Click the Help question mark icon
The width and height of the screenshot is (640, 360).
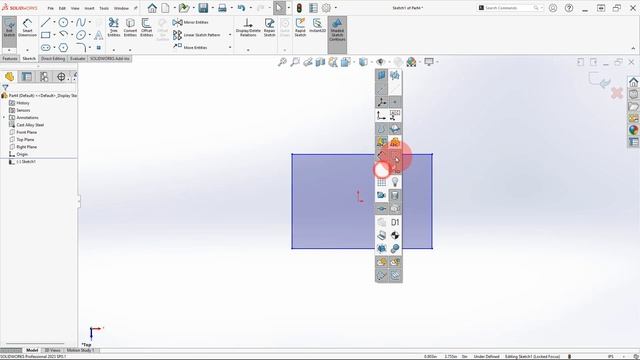point(569,8)
